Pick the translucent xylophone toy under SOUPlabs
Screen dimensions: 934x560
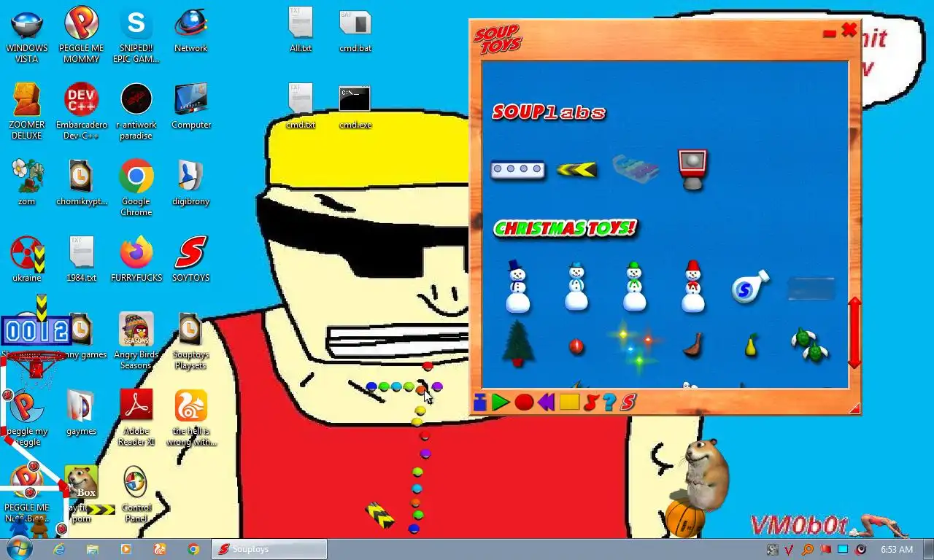[x=636, y=168]
